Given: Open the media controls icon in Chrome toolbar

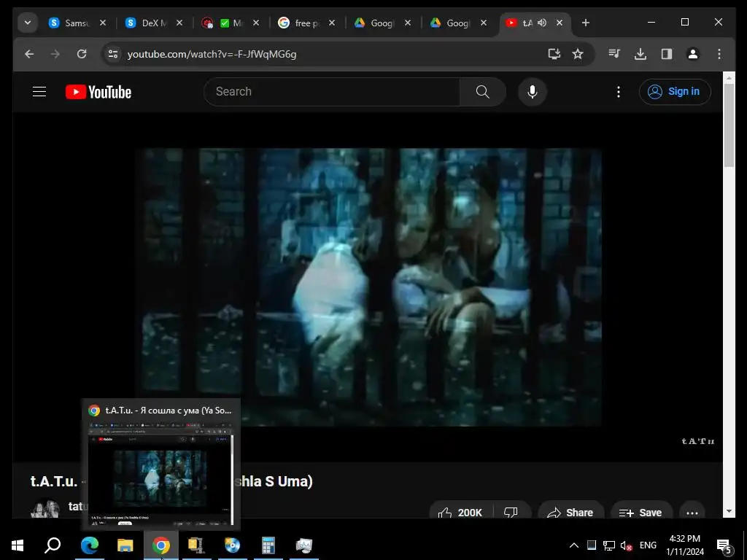Looking at the screenshot, I should click(614, 54).
